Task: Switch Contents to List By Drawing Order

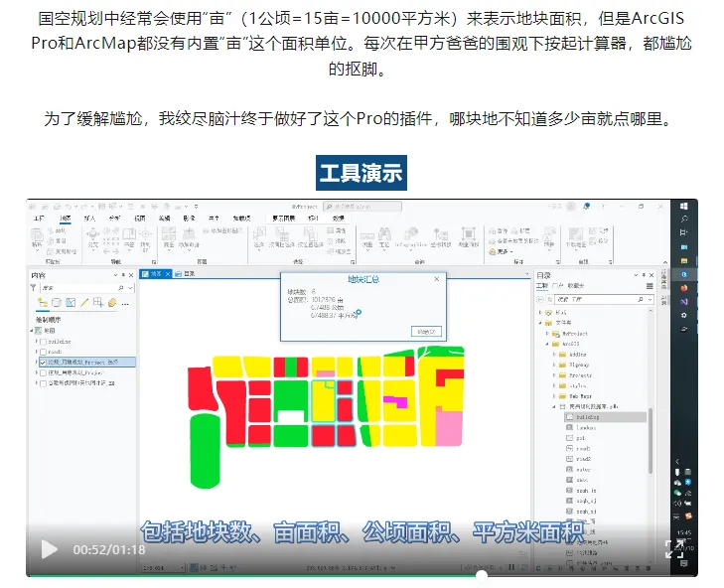Action: [x=43, y=303]
